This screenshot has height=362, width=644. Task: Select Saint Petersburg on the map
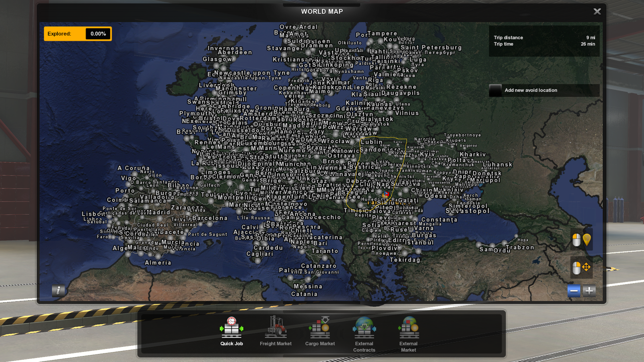click(x=431, y=48)
